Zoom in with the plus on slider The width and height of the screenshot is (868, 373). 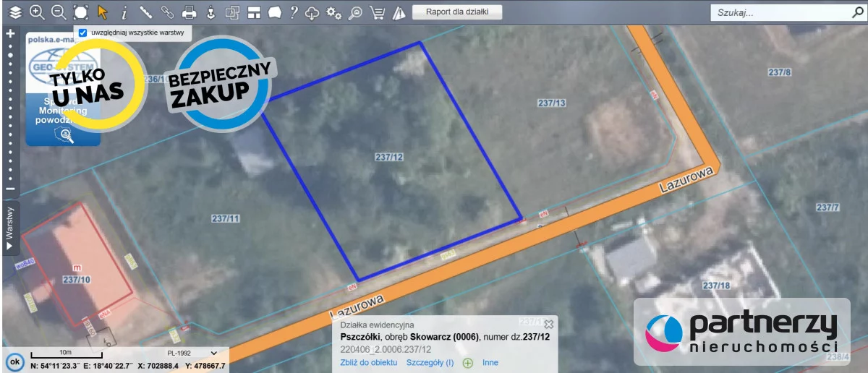(10, 33)
